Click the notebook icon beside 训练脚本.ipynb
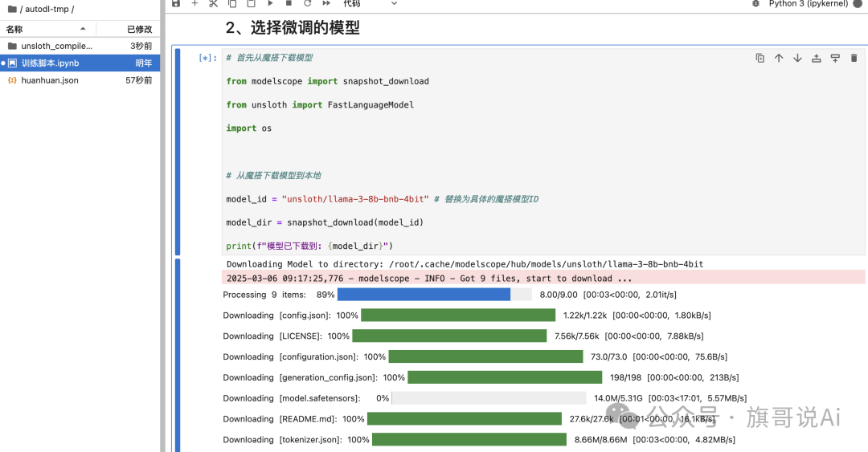Image resolution: width=868 pixels, height=452 pixels. 12,63
